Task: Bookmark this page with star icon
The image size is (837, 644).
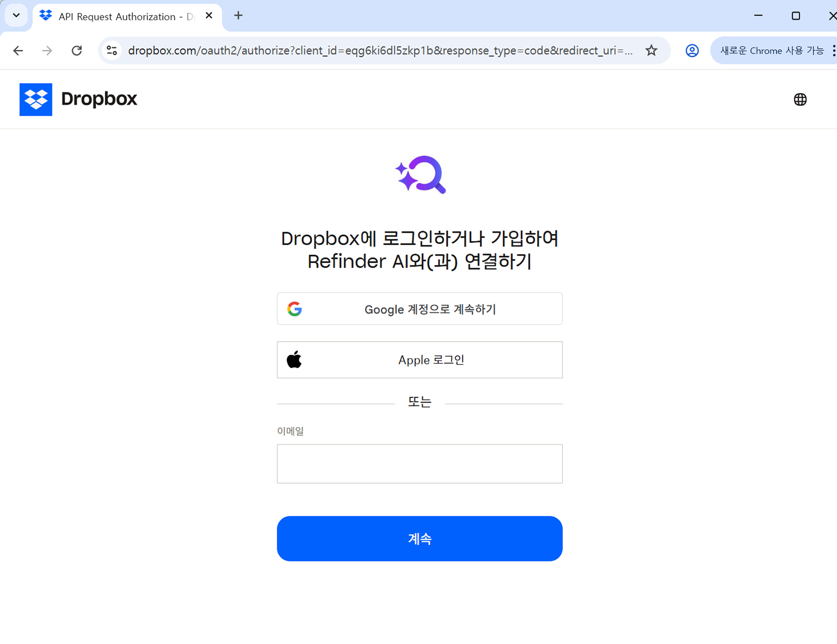Action: coord(651,50)
